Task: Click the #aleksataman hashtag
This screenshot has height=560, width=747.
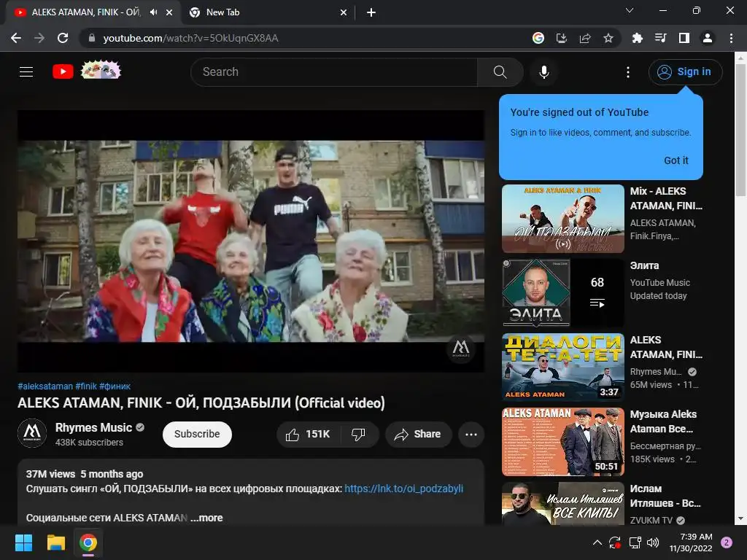Action: (x=45, y=386)
